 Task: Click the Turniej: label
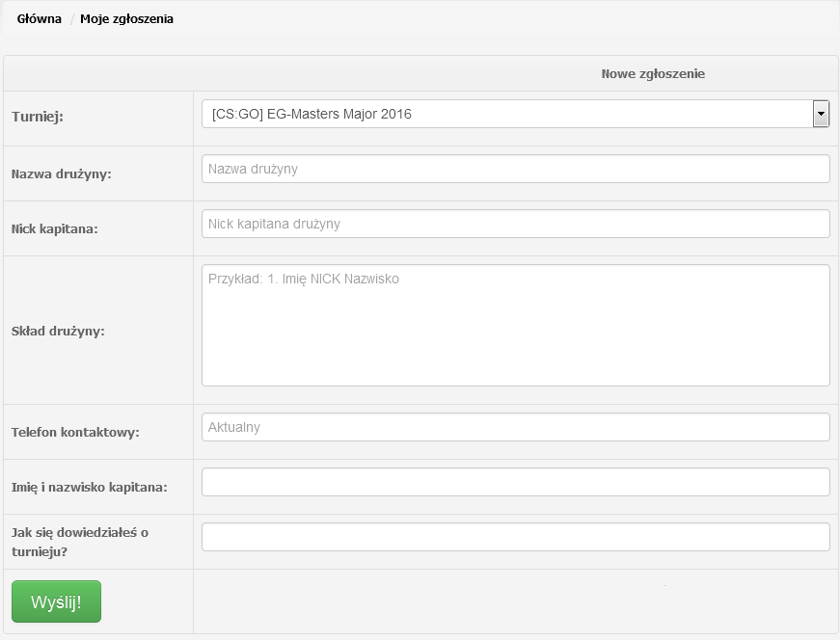tap(38, 117)
